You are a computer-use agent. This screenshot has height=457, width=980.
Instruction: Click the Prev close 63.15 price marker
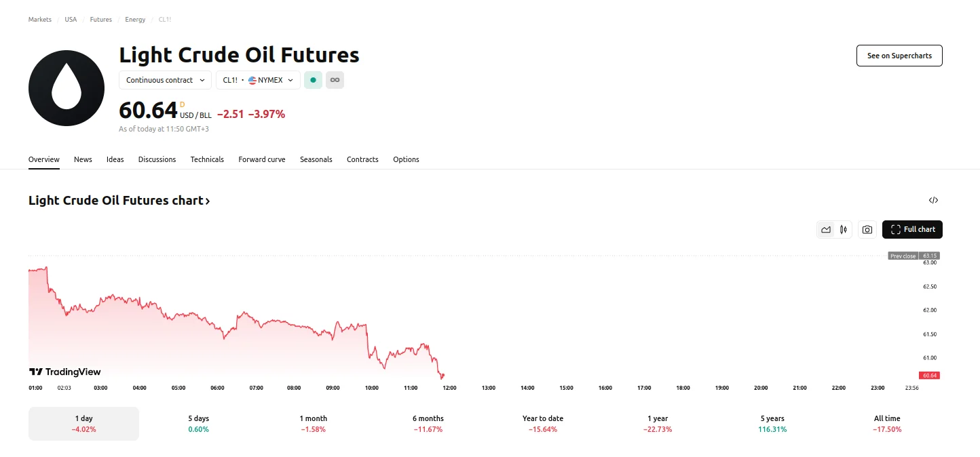(x=913, y=256)
